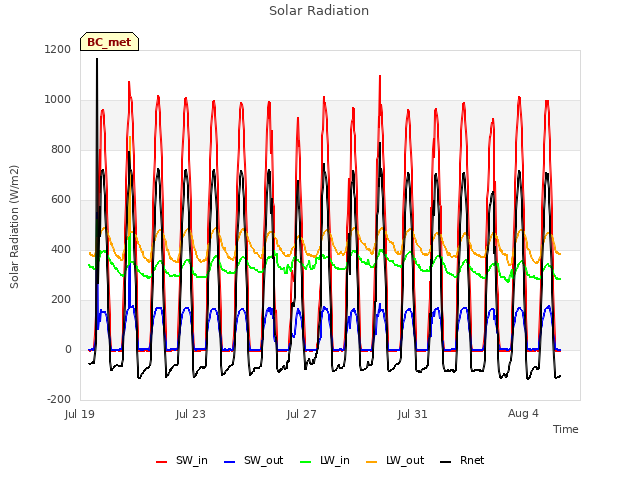The image size is (640, 480).
Task: Click the green LW_in legend swatch
Action: tap(306, 462)
